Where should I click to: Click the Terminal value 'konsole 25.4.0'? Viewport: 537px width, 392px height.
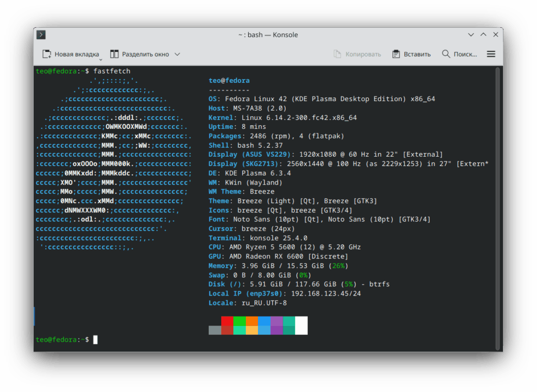278,238
